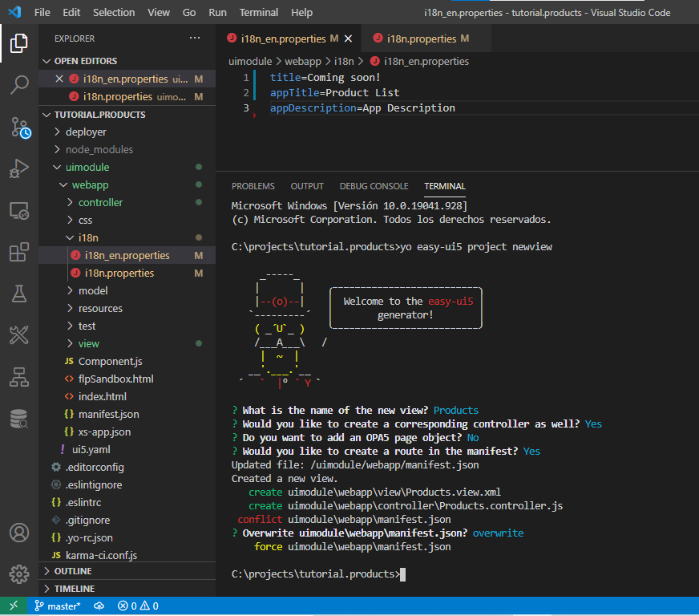Expand the deployer folder
Viewport: 699px width, 616px height.
point(86,132)
